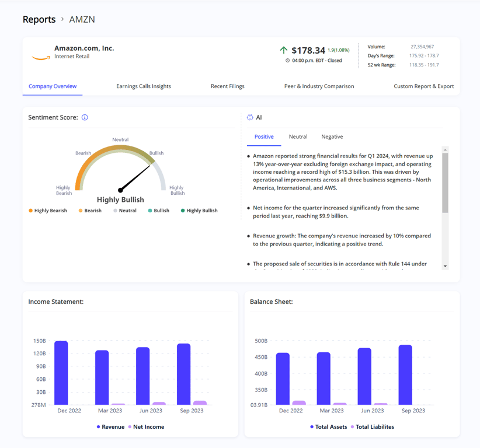Open Custom Report & Export
The image size is (480, 448).
(x=424, y=86)
